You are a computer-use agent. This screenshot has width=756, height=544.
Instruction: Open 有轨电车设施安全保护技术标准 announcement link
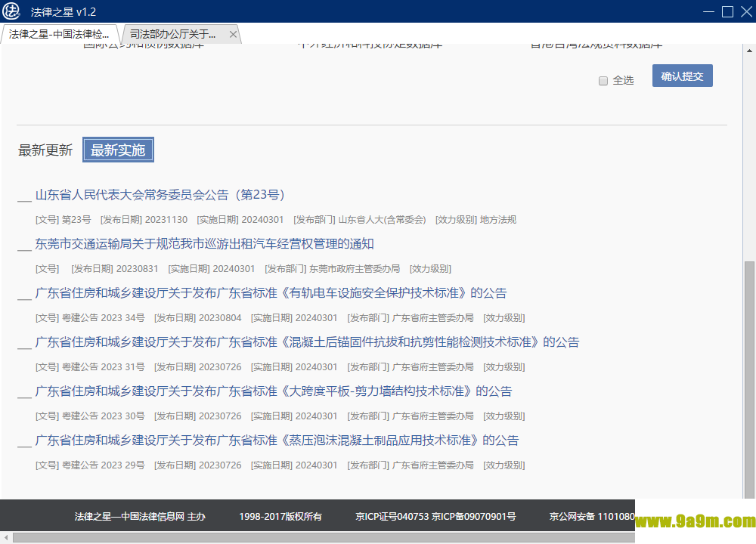[x=271, y=293]
